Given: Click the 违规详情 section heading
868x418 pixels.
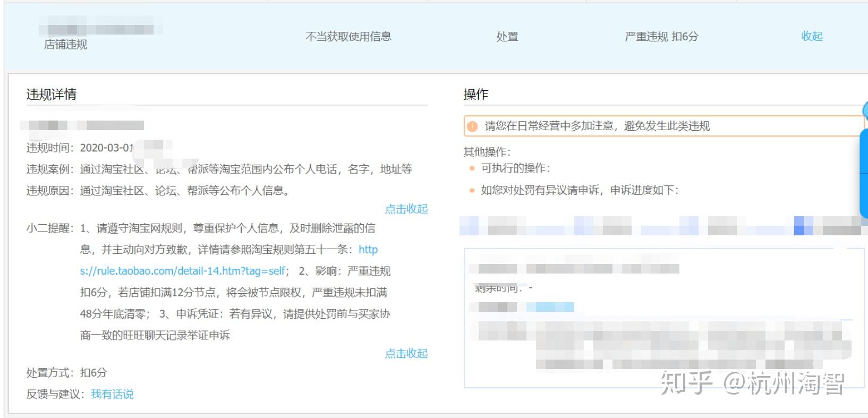Looking at the screenshot, I should (x=52, y=95).
